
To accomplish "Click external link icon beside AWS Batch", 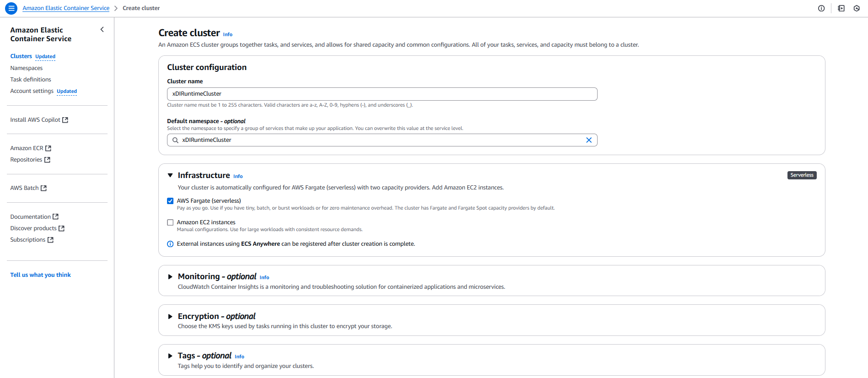I will coord(43,188).
